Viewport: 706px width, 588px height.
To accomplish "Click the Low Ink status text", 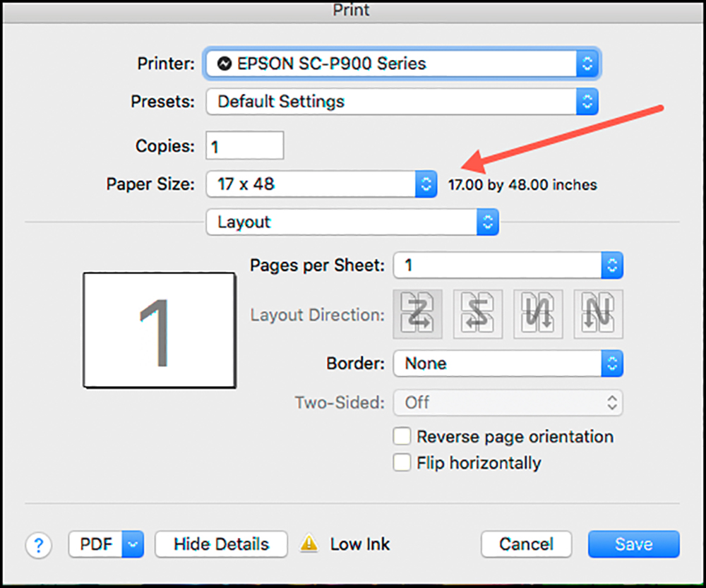I will tap(360, 544).
